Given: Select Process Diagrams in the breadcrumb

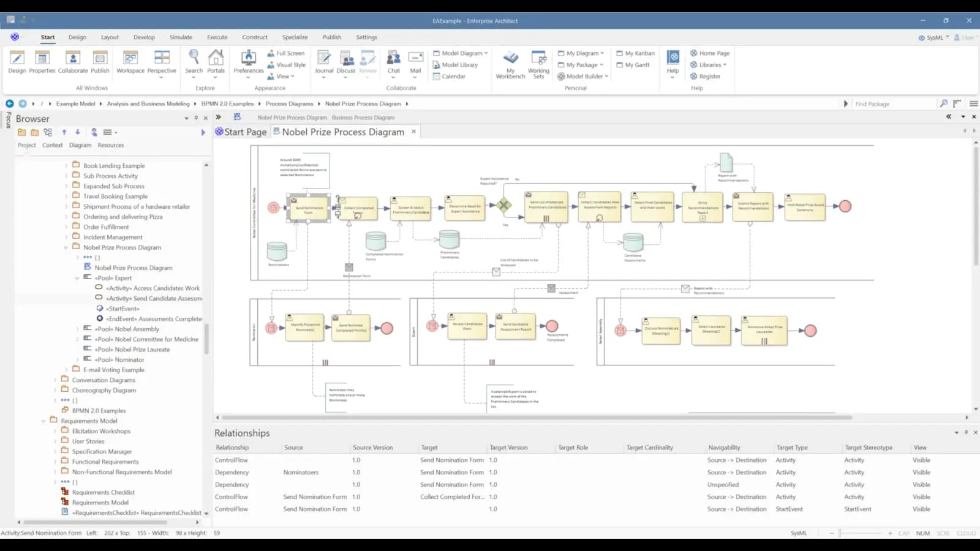Looking at the screenshot, I should tap(289, 104).
